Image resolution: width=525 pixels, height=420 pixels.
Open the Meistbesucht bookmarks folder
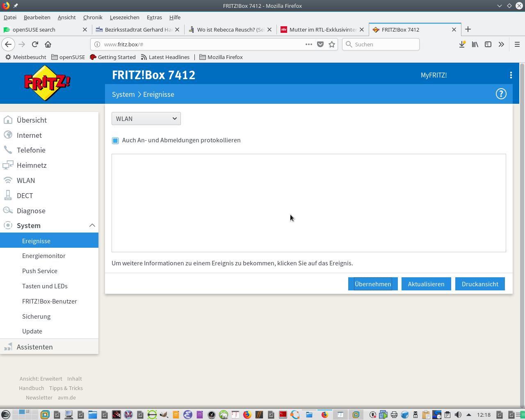25,57
